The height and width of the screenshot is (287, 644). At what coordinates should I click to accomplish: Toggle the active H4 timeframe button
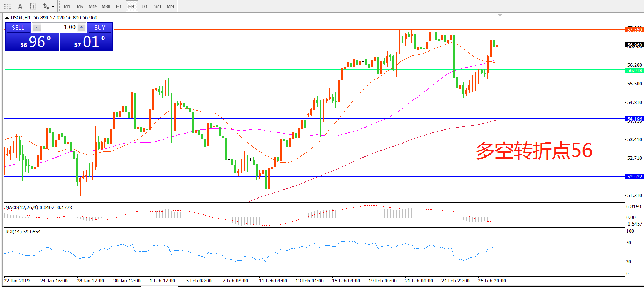coord(131,6)
